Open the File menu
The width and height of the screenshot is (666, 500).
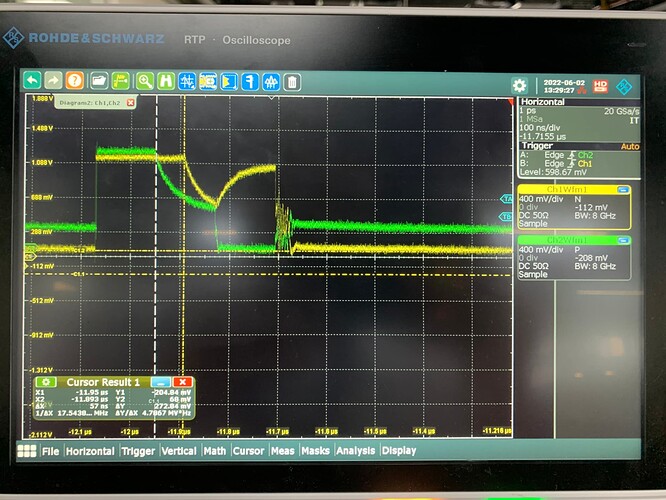point(50,451)
